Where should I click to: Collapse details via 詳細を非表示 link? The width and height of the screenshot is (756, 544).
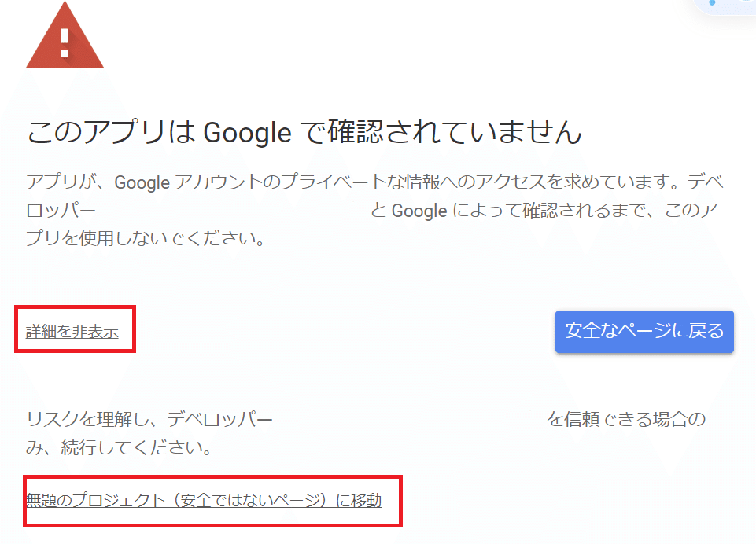click(72, 332)
